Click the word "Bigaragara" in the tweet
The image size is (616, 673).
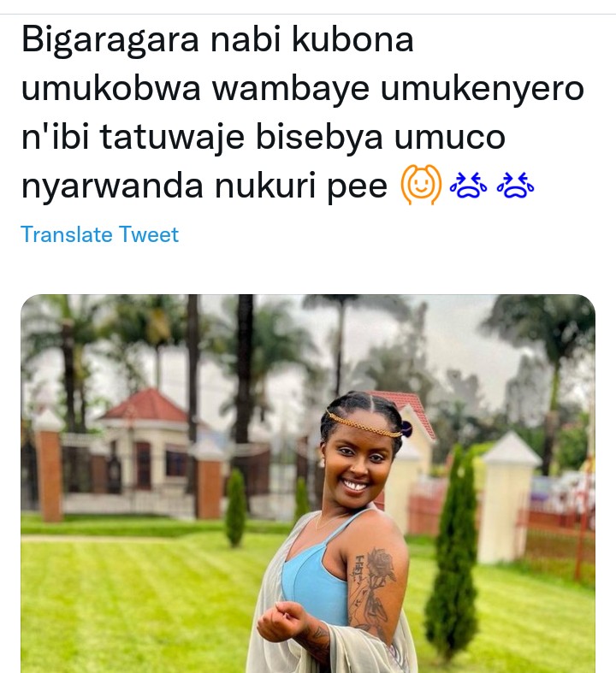(110, 41)
